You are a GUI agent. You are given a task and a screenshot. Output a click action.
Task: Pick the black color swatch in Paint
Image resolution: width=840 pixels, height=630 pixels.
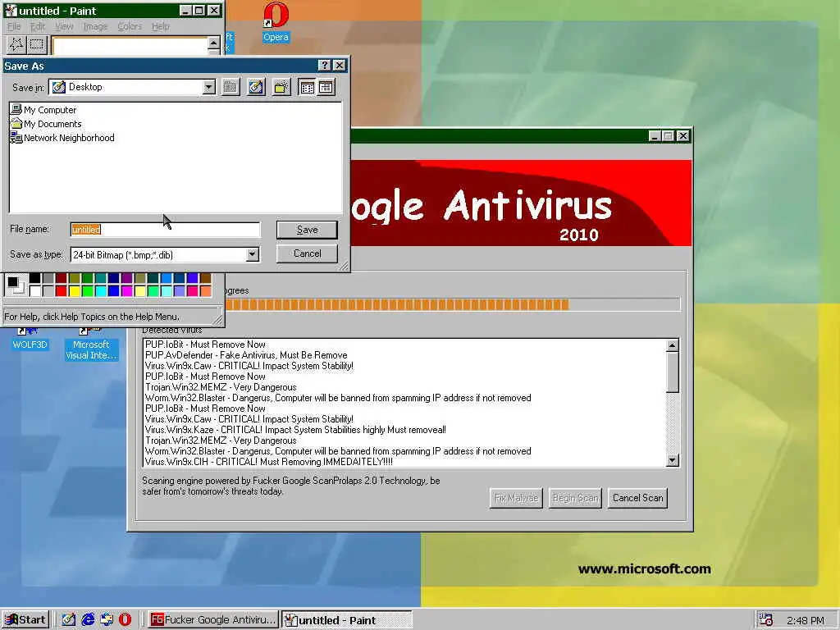(34, 278)
